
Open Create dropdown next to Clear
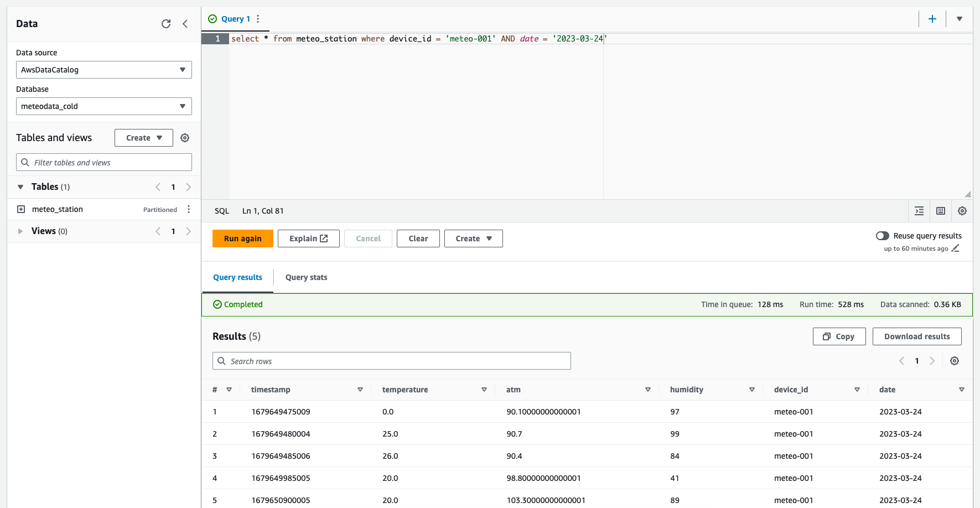[x=474, y=239]
